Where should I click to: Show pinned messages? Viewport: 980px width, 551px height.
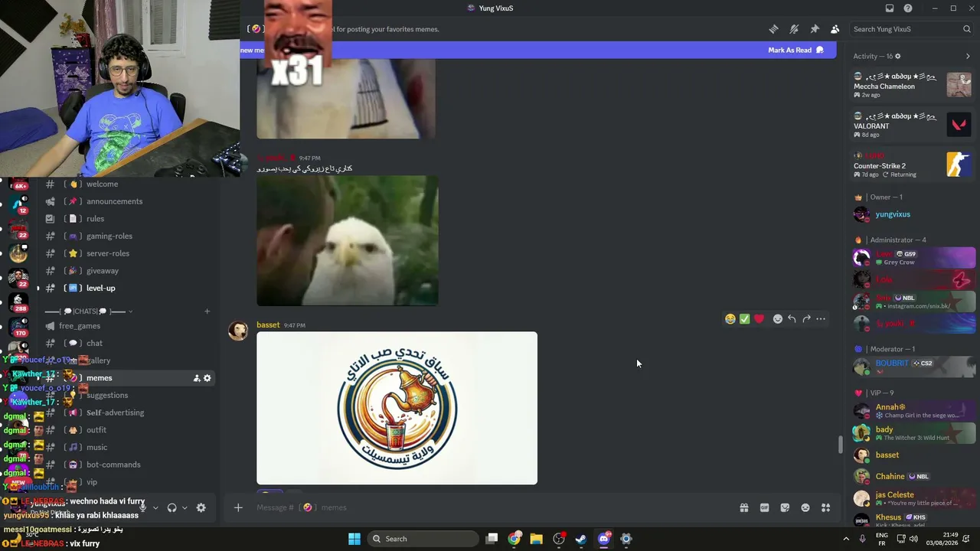click(815, 29)
